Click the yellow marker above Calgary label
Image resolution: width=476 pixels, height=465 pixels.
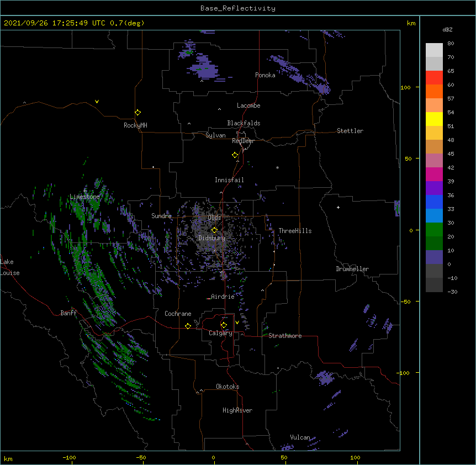[224, 325]
